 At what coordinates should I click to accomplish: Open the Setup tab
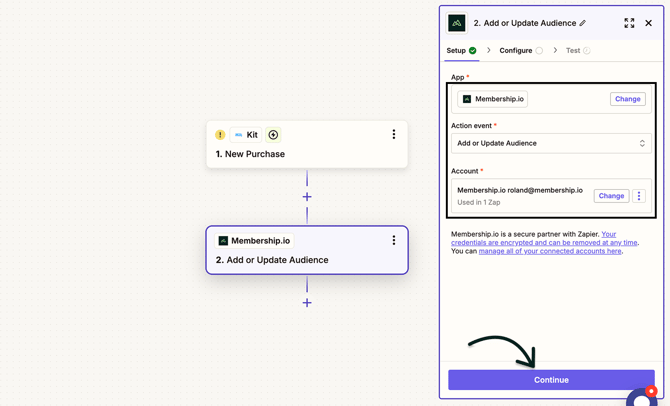[x=461, y=50]
